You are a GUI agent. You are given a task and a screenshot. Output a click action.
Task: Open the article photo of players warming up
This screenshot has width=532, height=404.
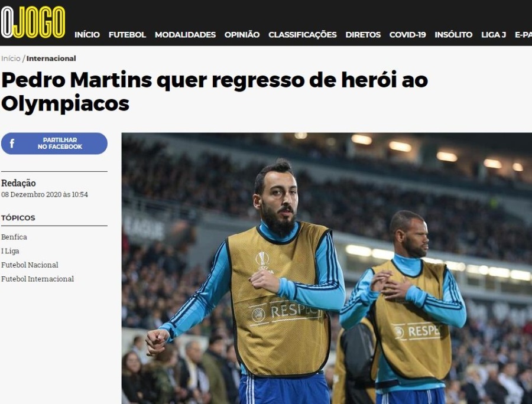tap(327, 268)
